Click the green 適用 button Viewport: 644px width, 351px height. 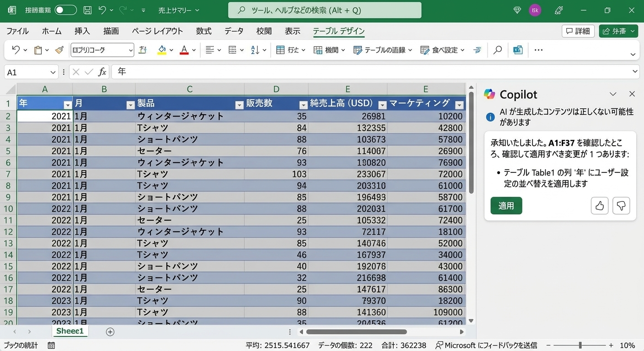point(506,206)
